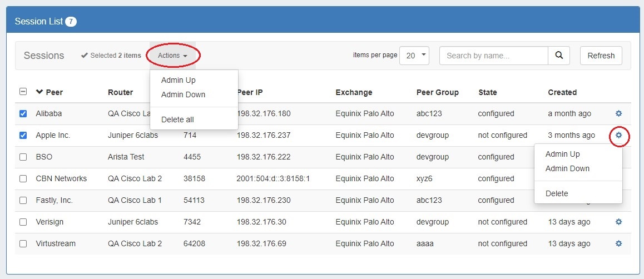The width and height of the screenshot is (644, 279).
Task: Uncheck the Alibaba session checkbox
Action: point(23,113)
